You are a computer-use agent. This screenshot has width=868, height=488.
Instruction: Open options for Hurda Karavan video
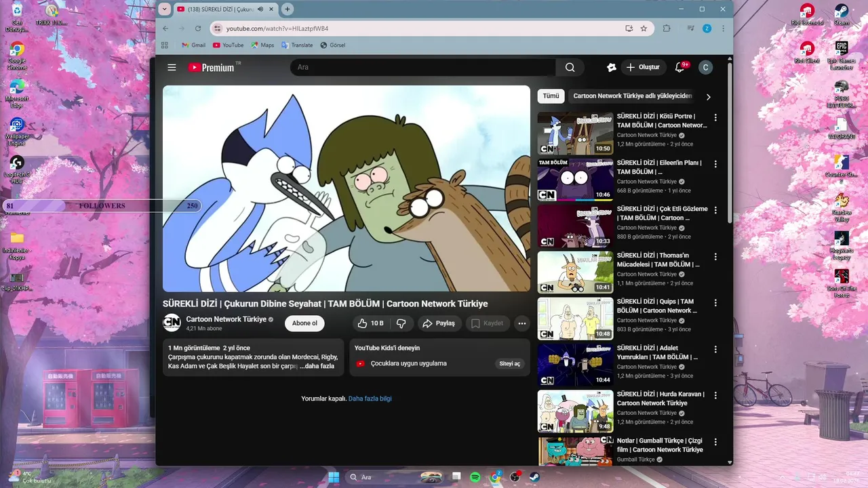[715, 395]
